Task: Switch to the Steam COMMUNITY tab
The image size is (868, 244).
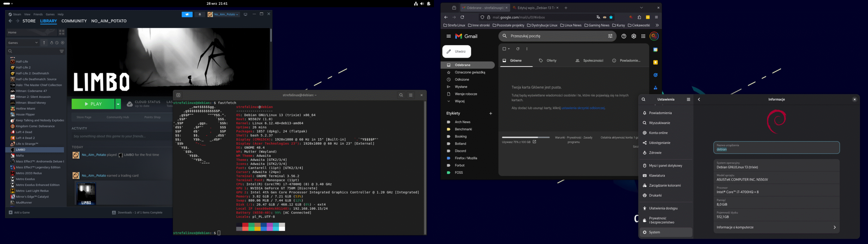Action: (x=74, y=21)
